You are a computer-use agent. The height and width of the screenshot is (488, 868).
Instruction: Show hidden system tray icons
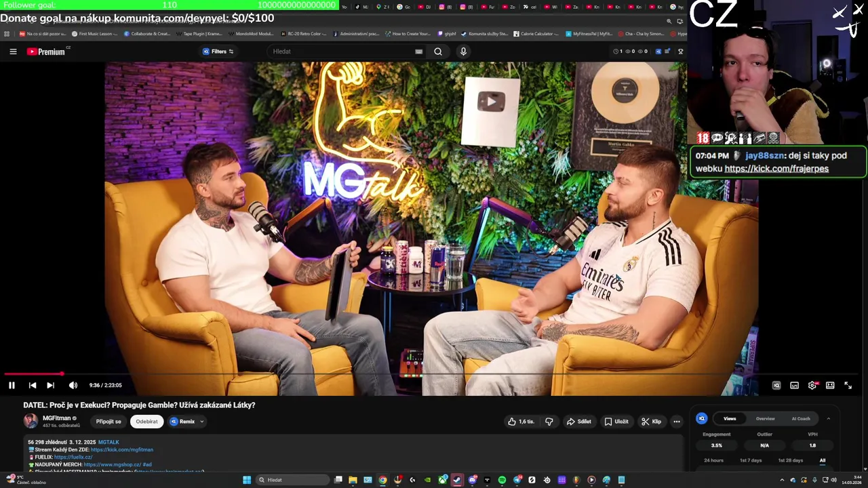click(x=782, y=480)
